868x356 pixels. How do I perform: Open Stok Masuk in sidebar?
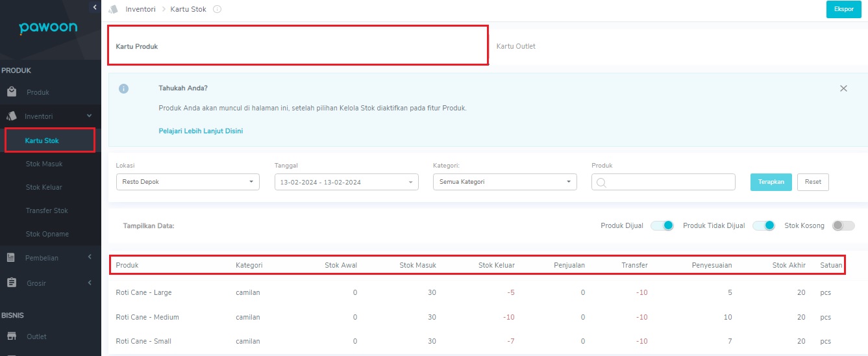click(44, 164)
